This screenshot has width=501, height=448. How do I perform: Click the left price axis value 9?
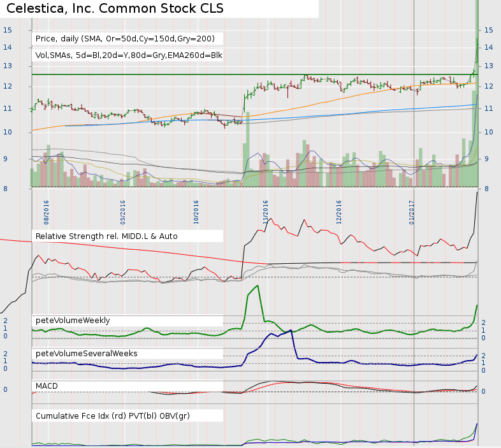(6, 159)
